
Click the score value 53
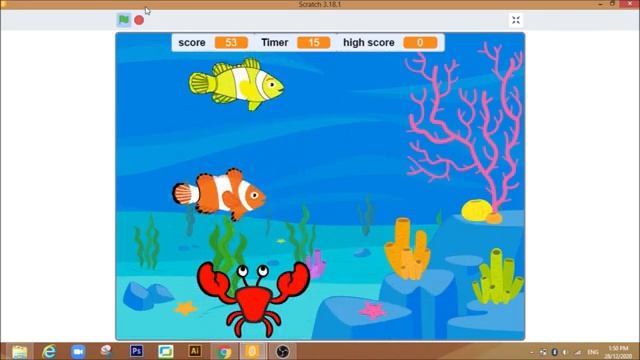231,42
